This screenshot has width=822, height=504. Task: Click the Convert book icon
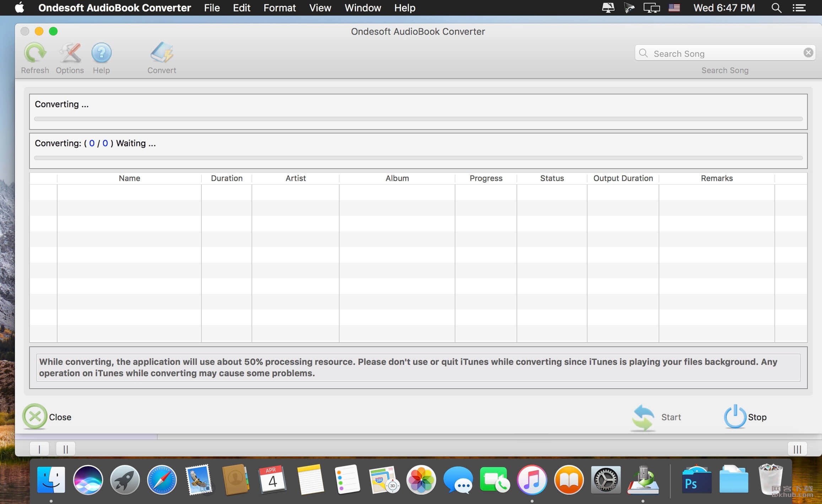pyautogui.click(x=162, y=53)
